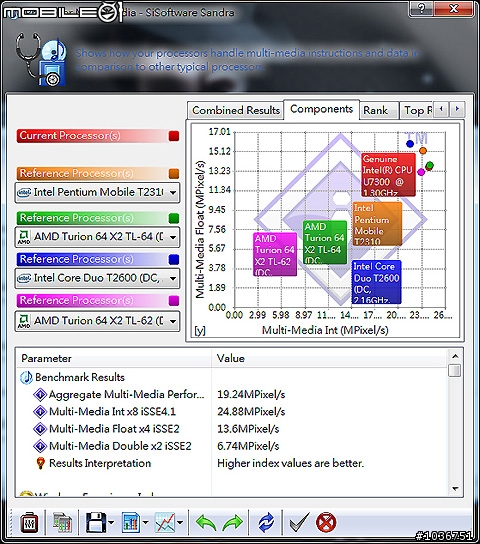Click the red cancel X icon
The height and width of the screenshot is (544, 480).
[x=326, y=522]
